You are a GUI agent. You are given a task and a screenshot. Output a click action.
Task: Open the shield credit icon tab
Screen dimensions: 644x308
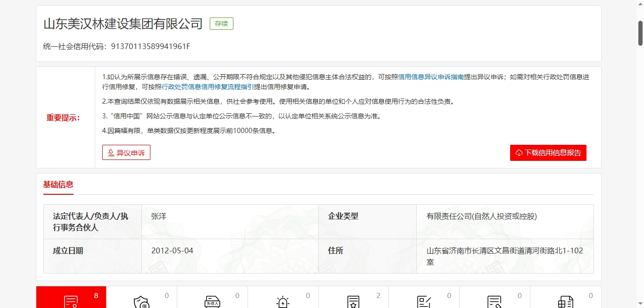click(141, 297)
